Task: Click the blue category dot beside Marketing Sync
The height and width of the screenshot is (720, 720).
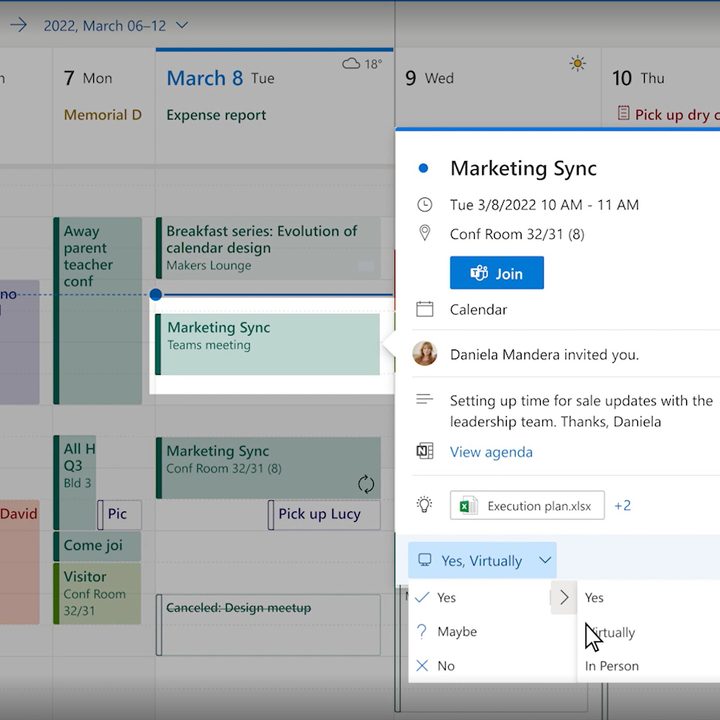Action: [423, 168]
